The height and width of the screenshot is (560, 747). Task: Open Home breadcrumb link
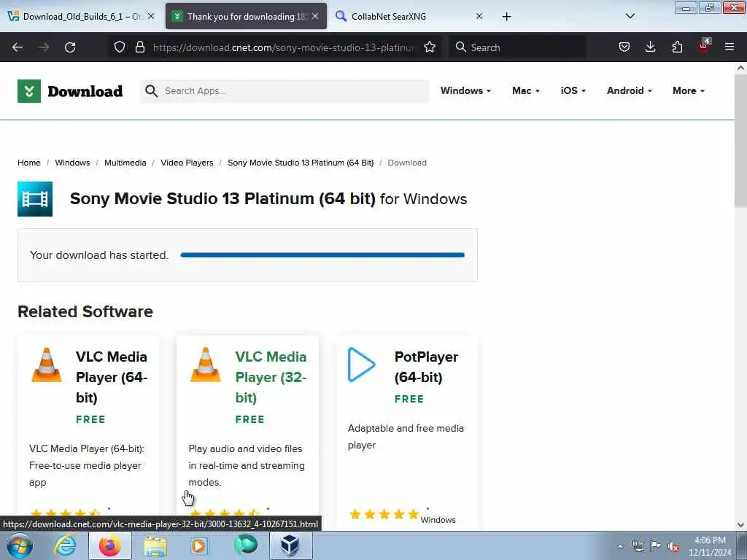(29, 163)
